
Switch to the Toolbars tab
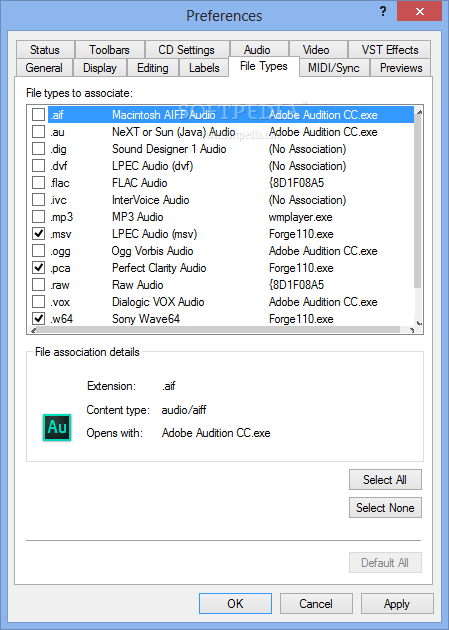pyautogui.click(x=109, y=50)
